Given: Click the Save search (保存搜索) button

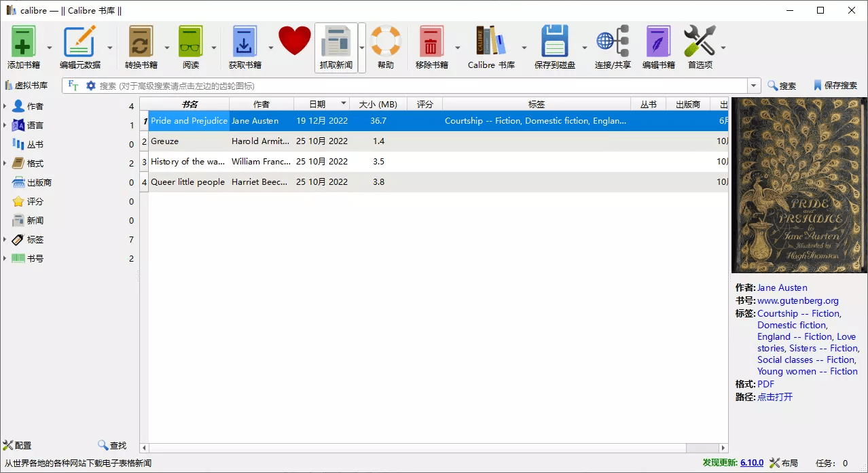Looking at the screenshot, I should 835,86.
